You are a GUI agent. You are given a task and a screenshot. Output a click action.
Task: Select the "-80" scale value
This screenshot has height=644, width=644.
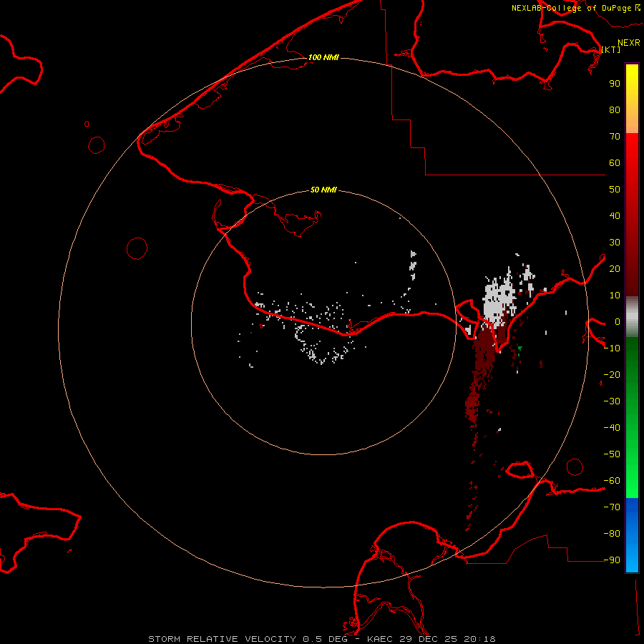pyautogui.click(x=612, y=534)
